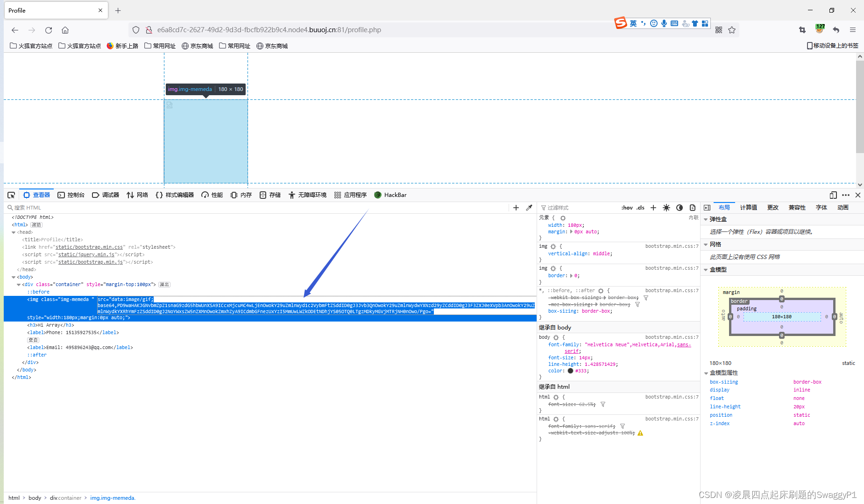Open the browser home page
The width and height of the screenshot is (864, 504).
[x=65, y=30]
